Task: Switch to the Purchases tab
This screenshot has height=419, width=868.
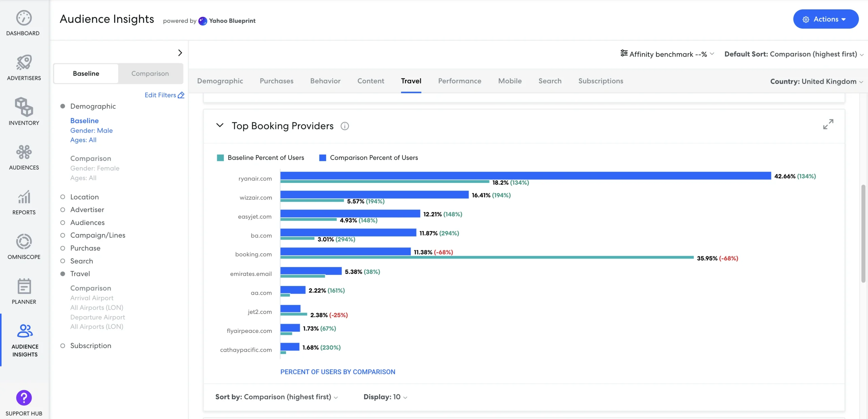Action: coord(276,81)
